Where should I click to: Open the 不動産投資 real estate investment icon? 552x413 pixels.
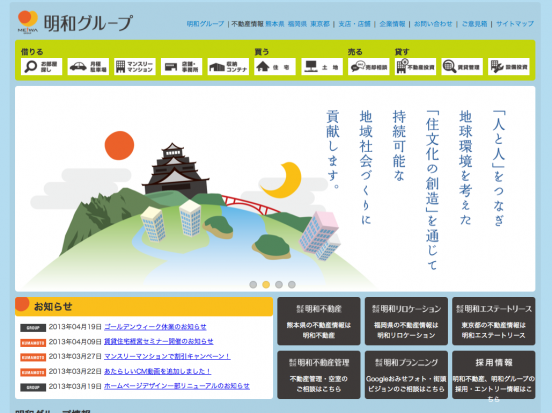point(415,67)
